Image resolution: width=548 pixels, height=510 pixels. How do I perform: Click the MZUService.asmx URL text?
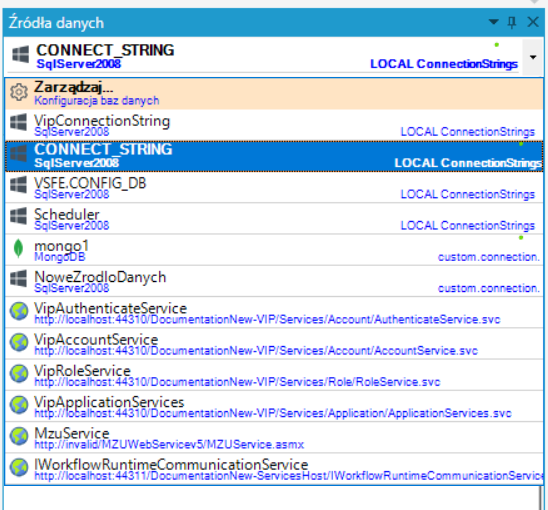point(169,445)
